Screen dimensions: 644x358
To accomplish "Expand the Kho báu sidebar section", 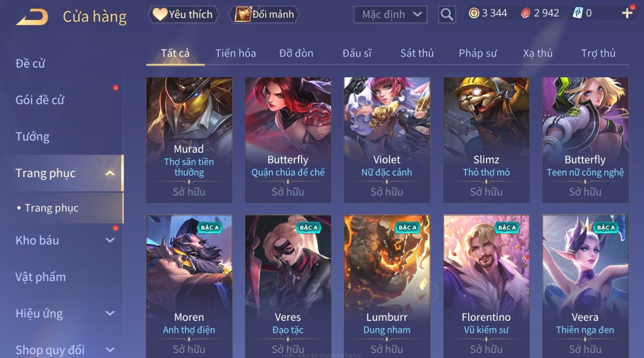I will pos(110,240).
